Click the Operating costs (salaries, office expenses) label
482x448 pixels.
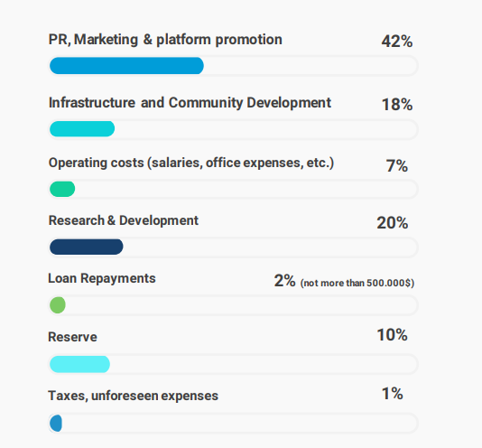click(191, 163)
